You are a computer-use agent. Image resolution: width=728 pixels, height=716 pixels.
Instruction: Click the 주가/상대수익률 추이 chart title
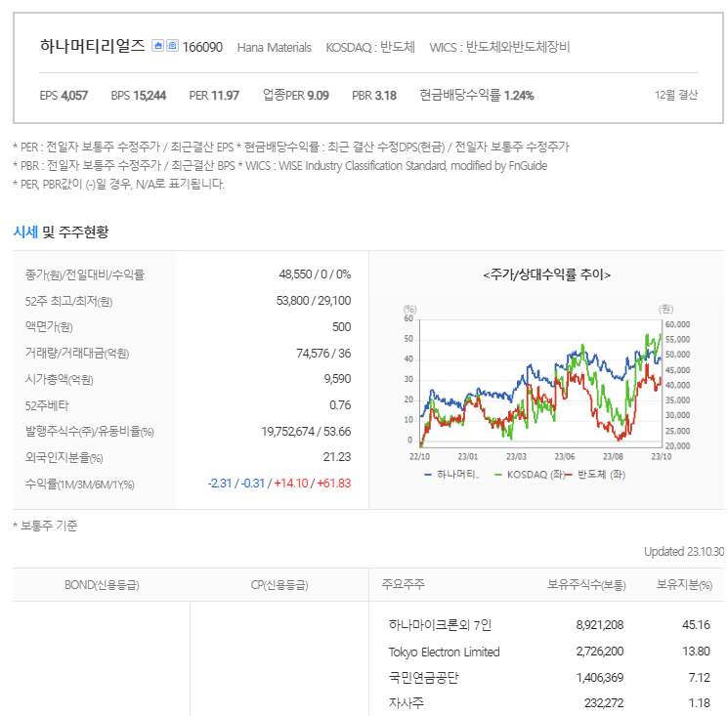pyautogui.click(x=546, y=274)
